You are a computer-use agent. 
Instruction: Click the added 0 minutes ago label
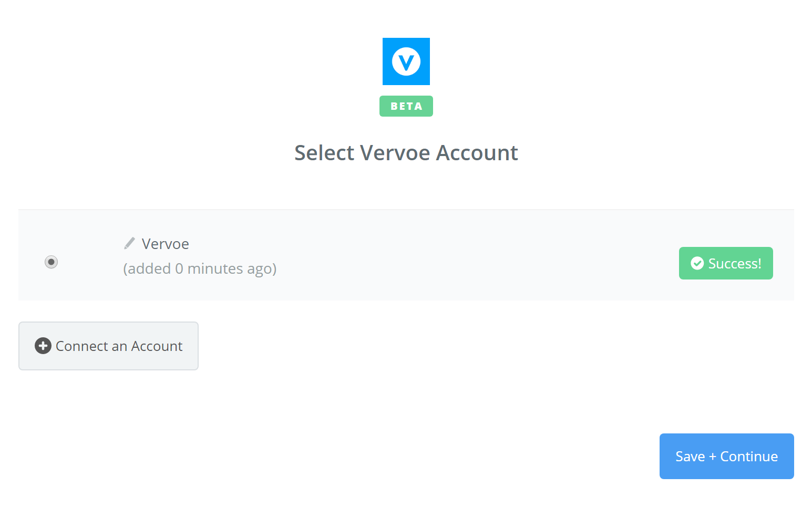[x=200, y=268]
